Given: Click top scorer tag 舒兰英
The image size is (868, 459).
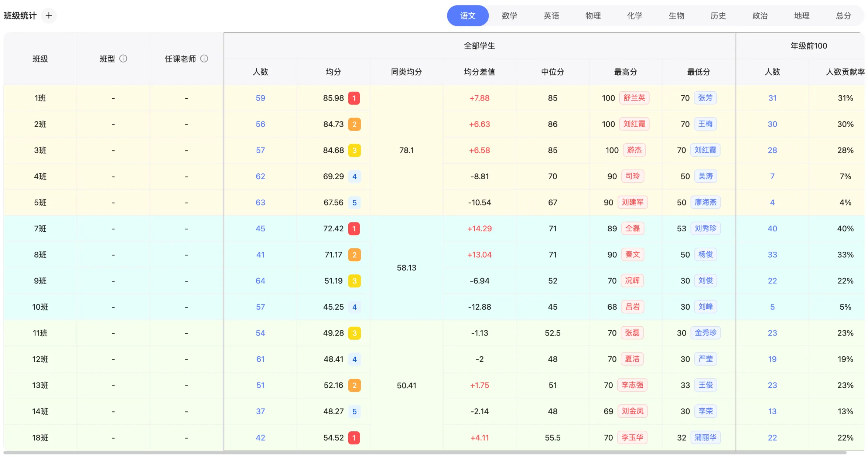Looking at the screenshot, I should click(x=634, y=98).
